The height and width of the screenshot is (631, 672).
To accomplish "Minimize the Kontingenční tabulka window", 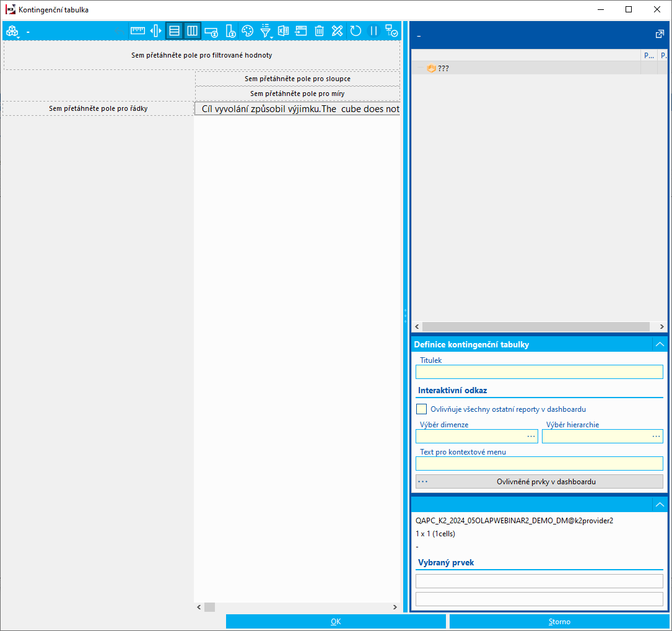I will tap(601, 9).
